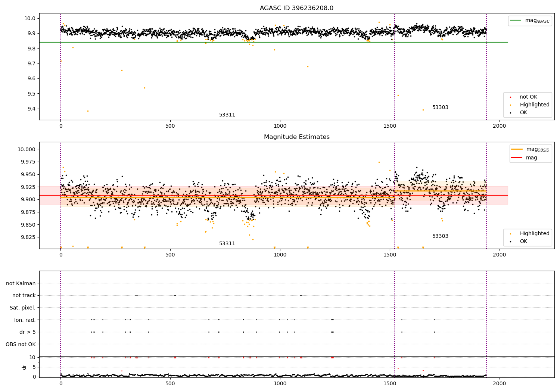
Task: Click the 'not track' axis label
Action: [x=24, y=295]
